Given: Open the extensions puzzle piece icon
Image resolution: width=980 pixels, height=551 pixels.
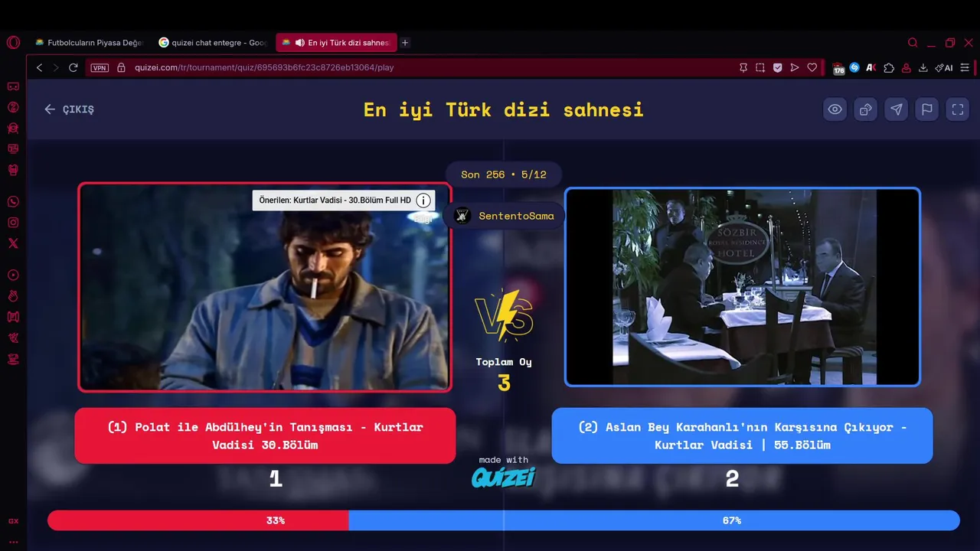Looking at the screenshot, I should [x=889, y=67].
